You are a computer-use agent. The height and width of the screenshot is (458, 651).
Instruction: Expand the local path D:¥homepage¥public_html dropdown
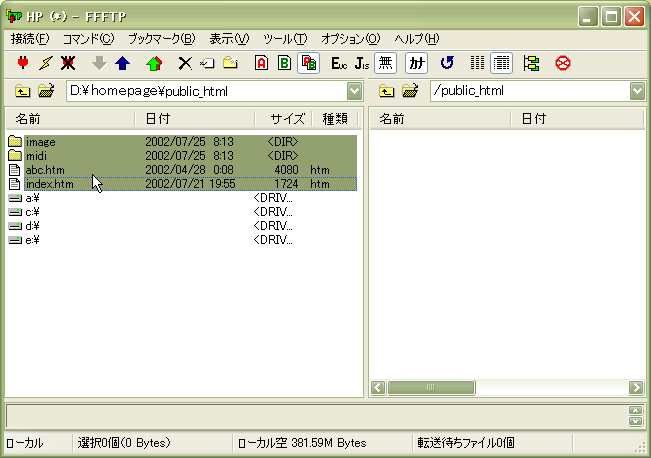[x=354, y=91]
